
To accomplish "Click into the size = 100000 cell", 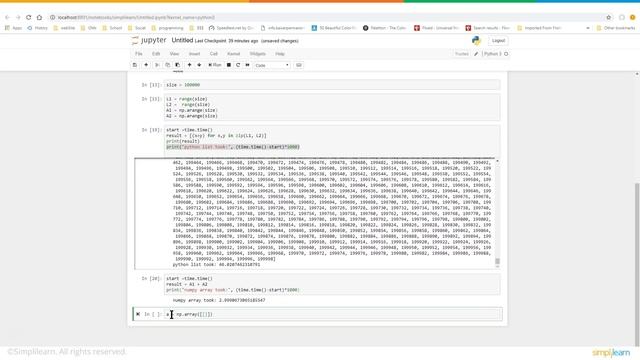I will click(x=332, y=85).
